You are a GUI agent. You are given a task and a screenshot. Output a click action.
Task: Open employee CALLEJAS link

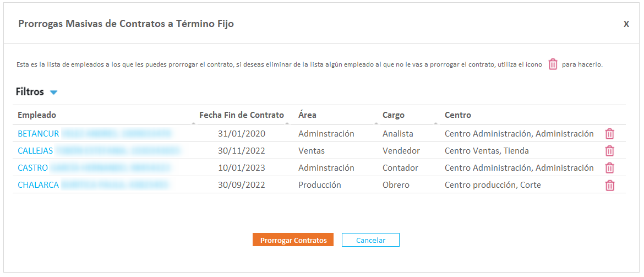coord(36,151)
